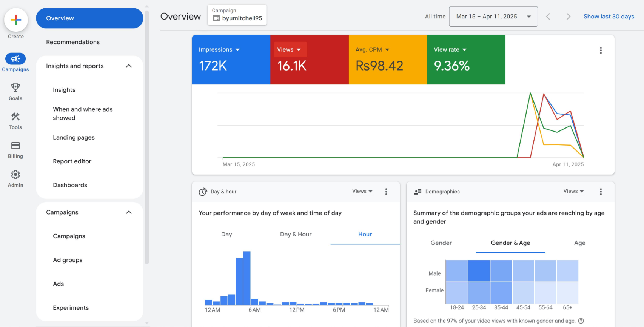Open Demographics card three-dot menu
This screenshot has height=327, width=644.
point(601,192)
